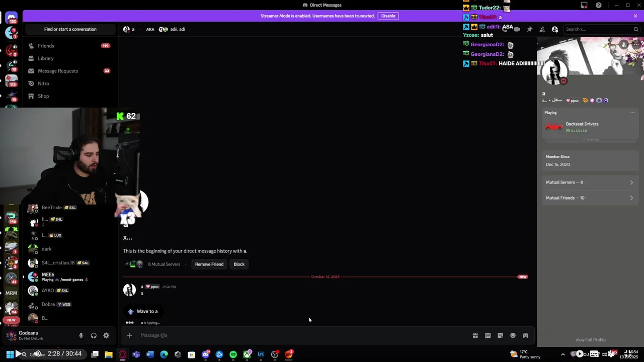Screen dimensions: 644x362
Task: Open the Nitro page
Action: click(70, 83)
